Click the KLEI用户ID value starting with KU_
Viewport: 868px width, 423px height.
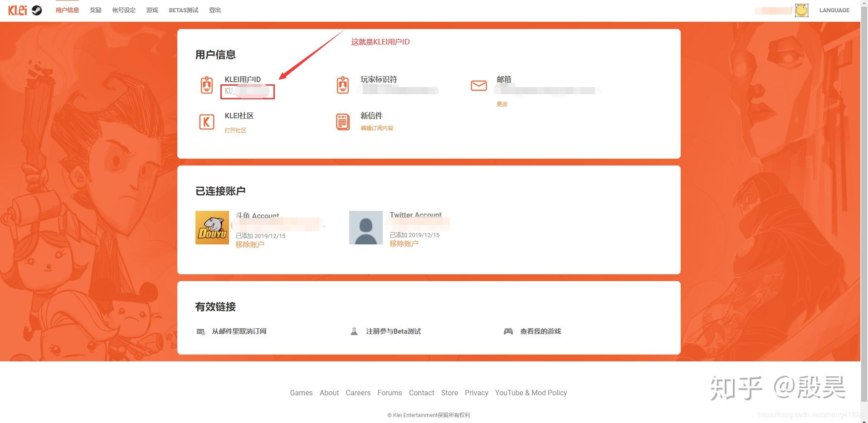click(x=248, y=91)
